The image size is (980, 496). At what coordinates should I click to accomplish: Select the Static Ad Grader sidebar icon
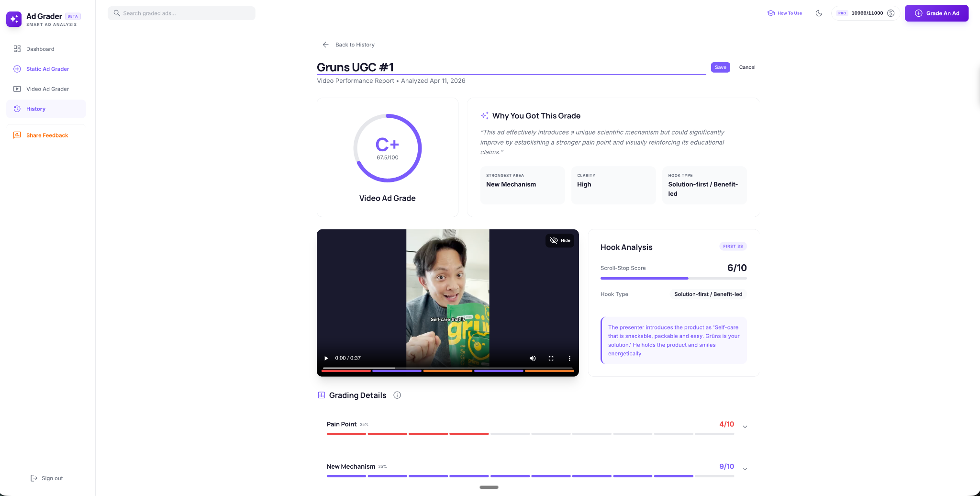point(17,69)
